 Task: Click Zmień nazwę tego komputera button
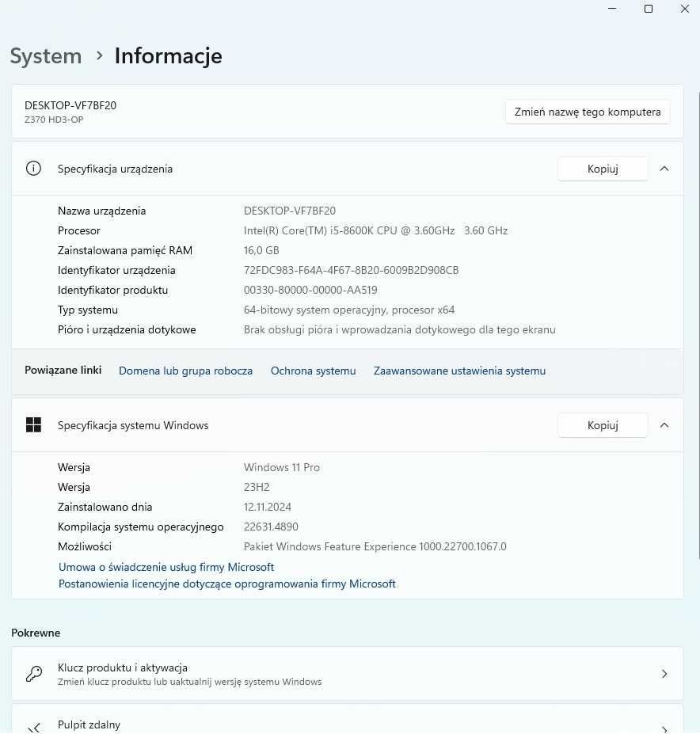point(588,112)
